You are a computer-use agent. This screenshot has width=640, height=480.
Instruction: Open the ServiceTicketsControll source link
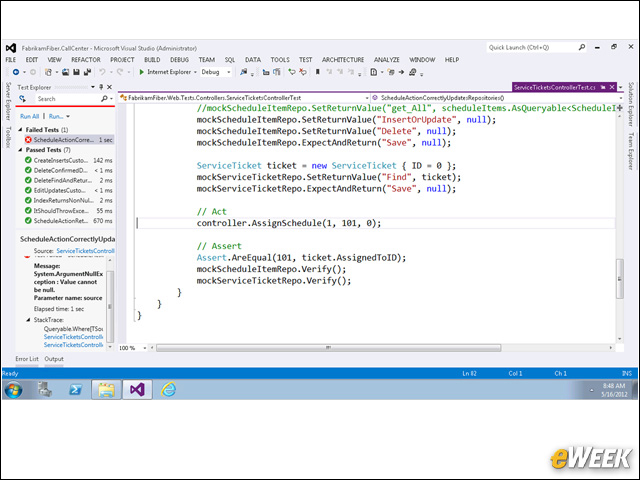coord(85,251)
